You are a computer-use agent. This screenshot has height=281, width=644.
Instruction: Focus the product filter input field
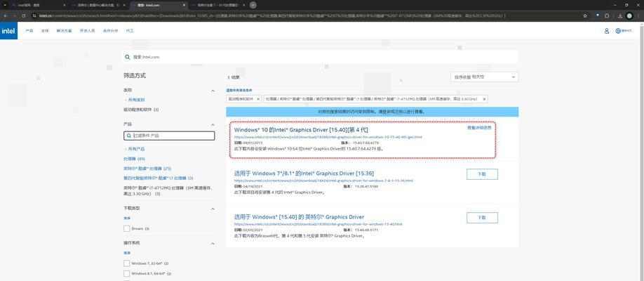point(169,136)
